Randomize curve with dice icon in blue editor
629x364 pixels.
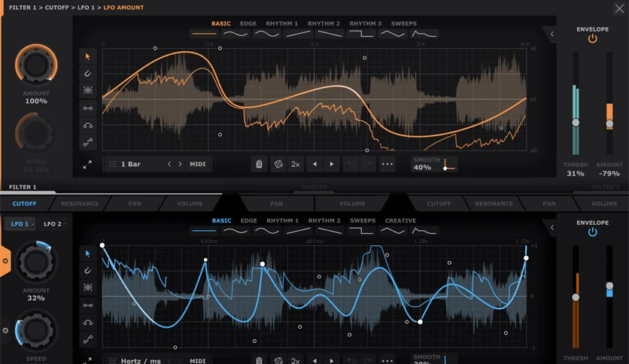pos(278,361)
